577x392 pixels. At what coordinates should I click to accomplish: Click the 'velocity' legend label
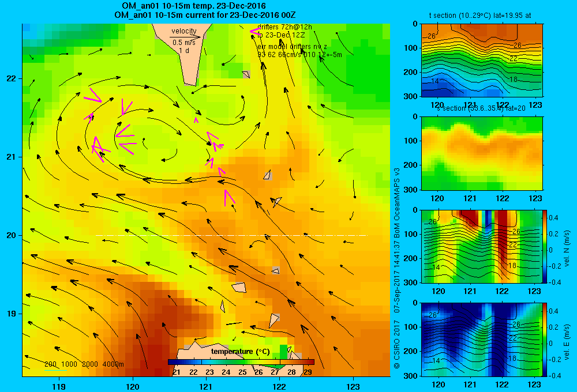click(184, 31)
